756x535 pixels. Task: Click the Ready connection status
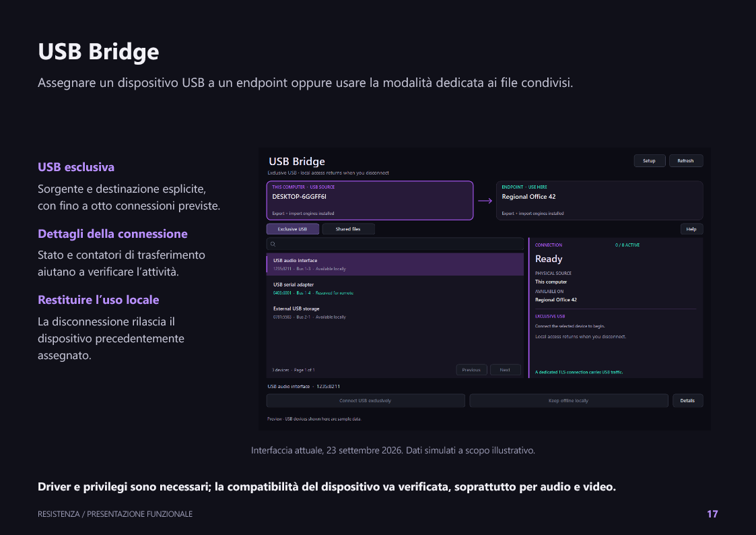(x=549, y=259)
